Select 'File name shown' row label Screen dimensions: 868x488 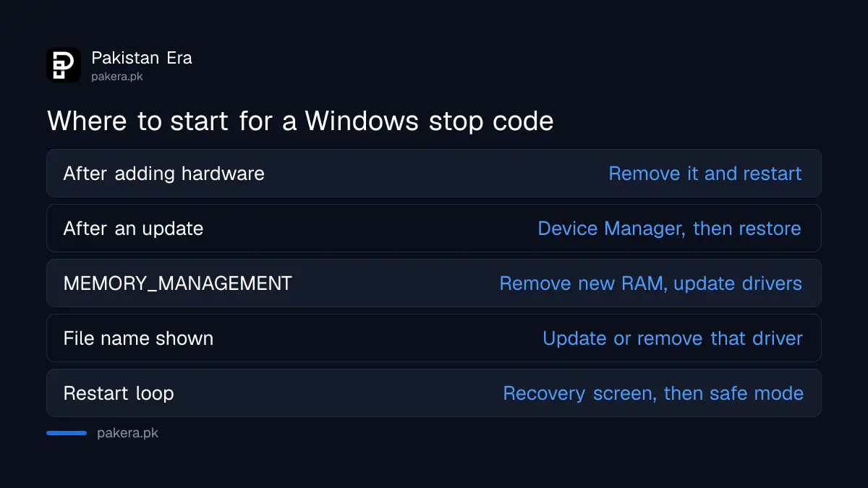(138, 338)
